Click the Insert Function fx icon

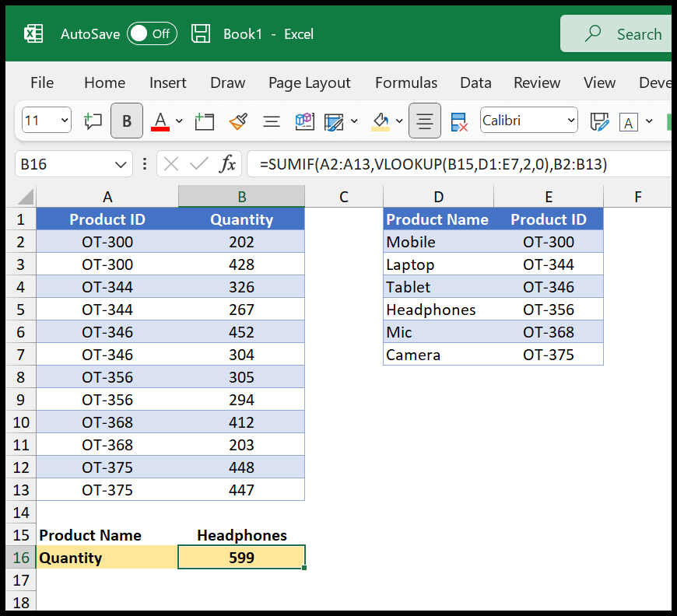[226, 164]
